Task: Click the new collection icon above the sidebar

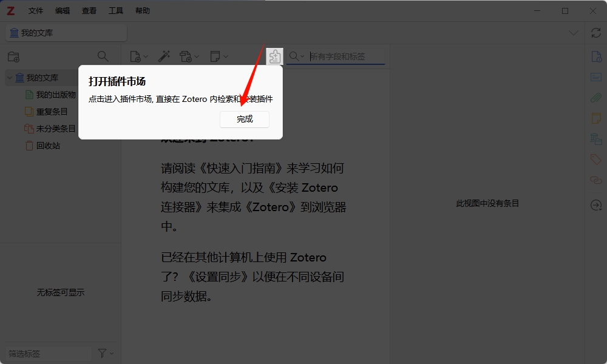Action: (15, 56)
